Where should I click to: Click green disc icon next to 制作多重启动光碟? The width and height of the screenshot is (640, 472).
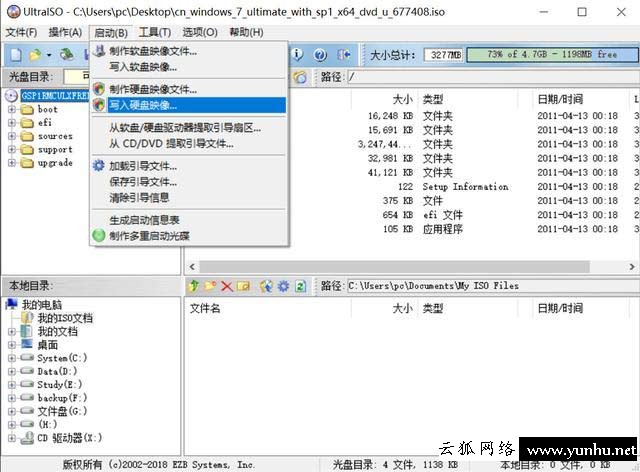[x=99, y=236]
